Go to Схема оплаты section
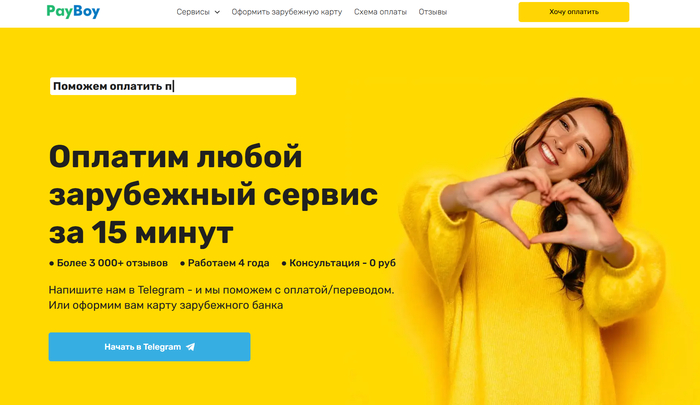The image size is (700, 405). (380, 12)
